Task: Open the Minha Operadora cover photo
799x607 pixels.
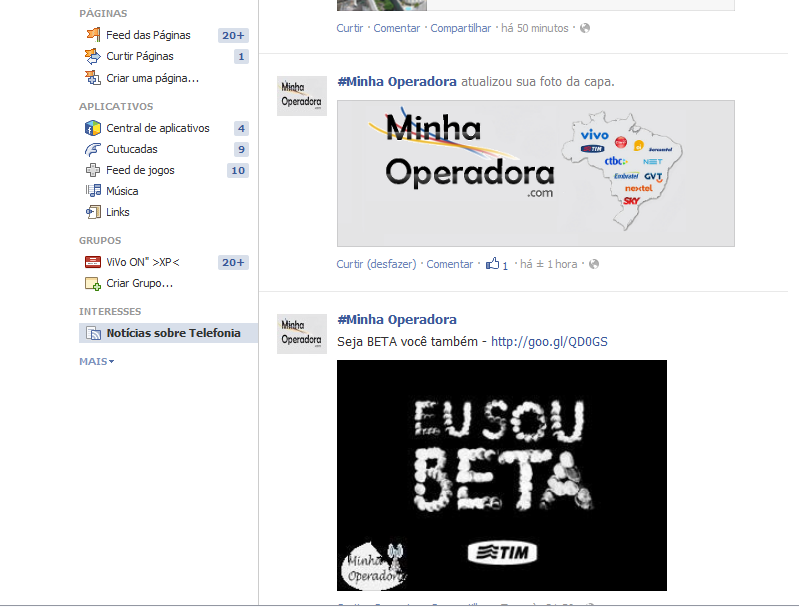Action: click(x=535, y=173)
